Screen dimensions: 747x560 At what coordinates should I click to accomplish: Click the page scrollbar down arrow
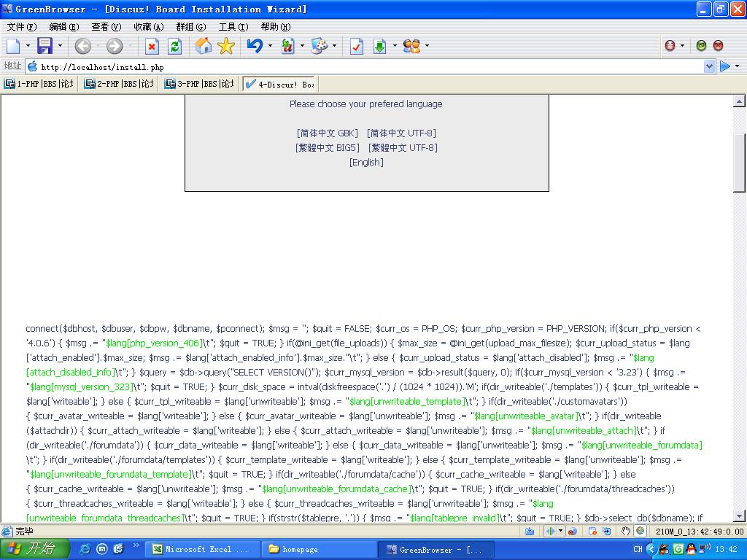(x=739, y=516)
